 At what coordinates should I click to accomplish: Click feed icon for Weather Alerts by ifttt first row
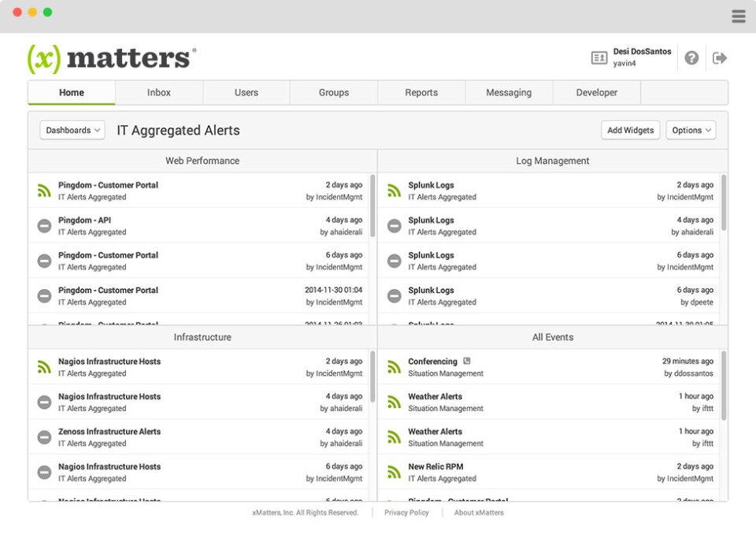[394, 402]
